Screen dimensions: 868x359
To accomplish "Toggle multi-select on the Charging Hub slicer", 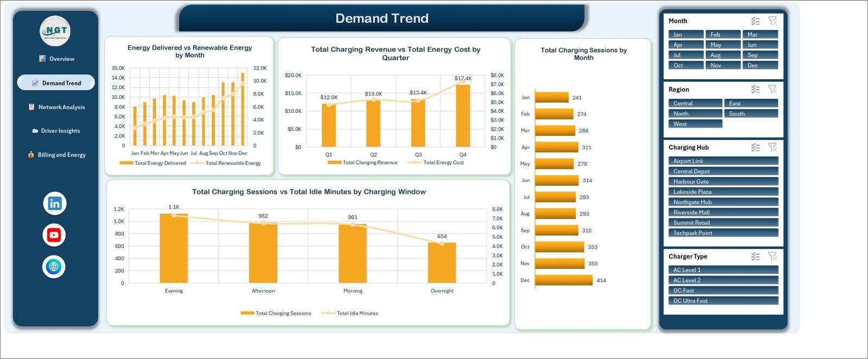I will pos(756,148).
